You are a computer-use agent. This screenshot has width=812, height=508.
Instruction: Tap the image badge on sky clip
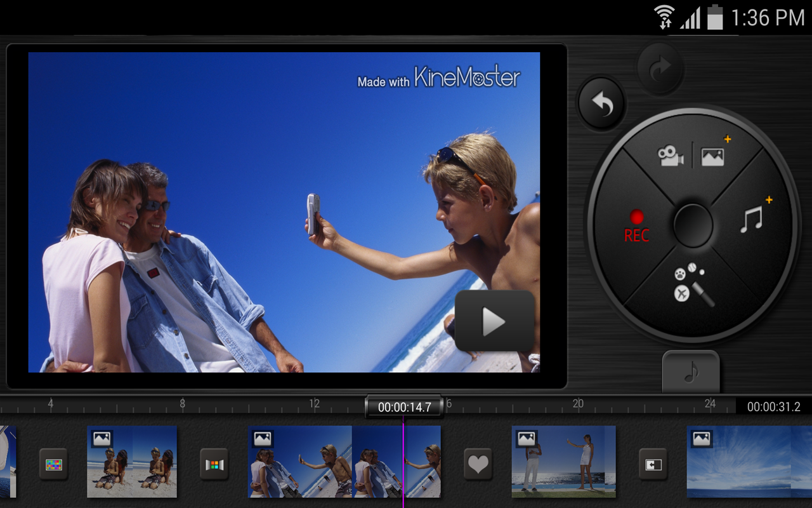coord(701,438)
